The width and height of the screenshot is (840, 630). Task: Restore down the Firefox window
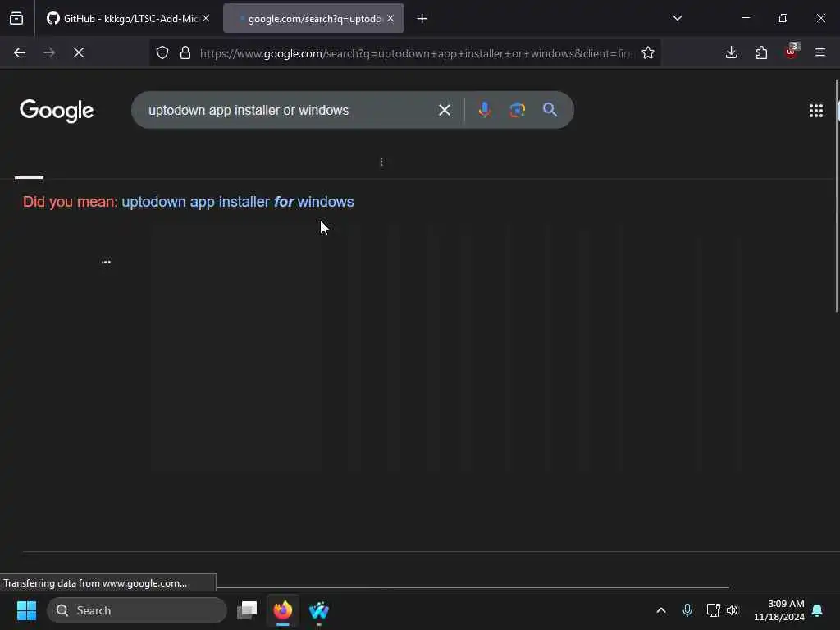[783, 18]
